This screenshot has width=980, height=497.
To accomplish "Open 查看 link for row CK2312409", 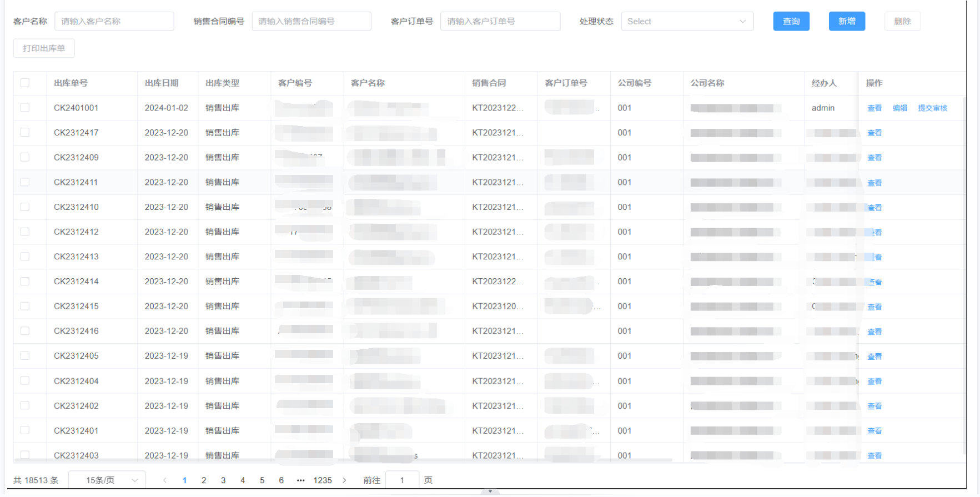I will coord(875,158).
